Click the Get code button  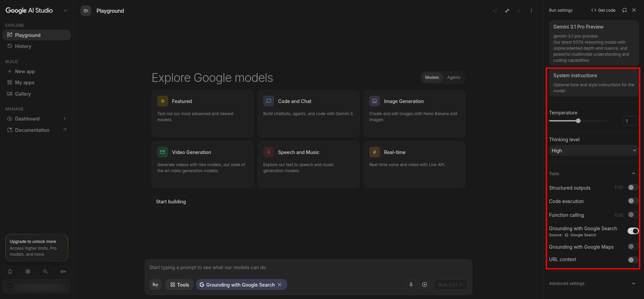pos(603,10)
